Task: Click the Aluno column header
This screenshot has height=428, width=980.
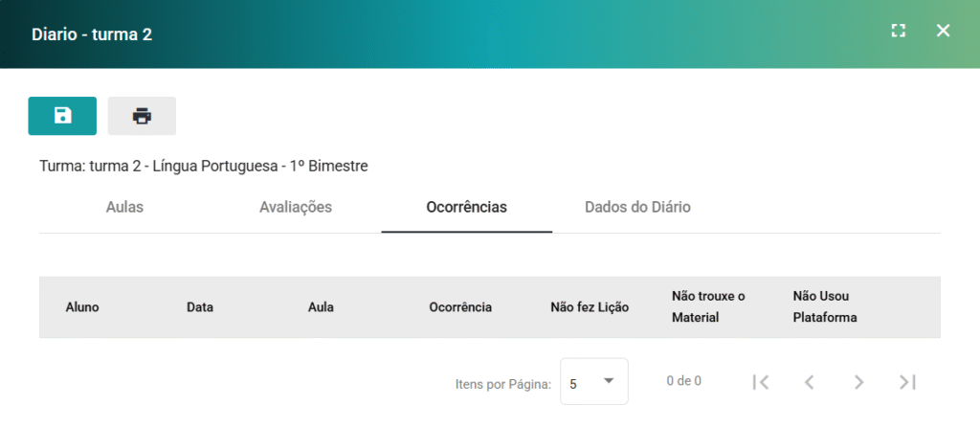Action: coord(82,307)
